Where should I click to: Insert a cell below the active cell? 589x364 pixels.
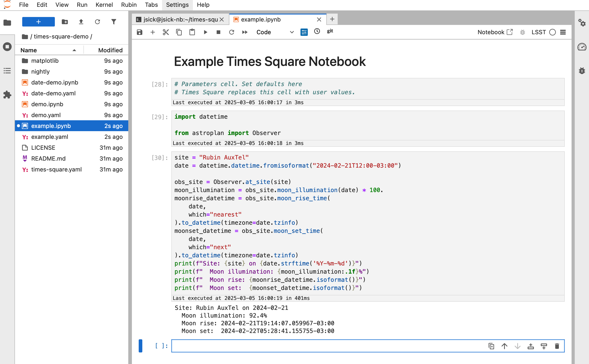click(544, 346)
